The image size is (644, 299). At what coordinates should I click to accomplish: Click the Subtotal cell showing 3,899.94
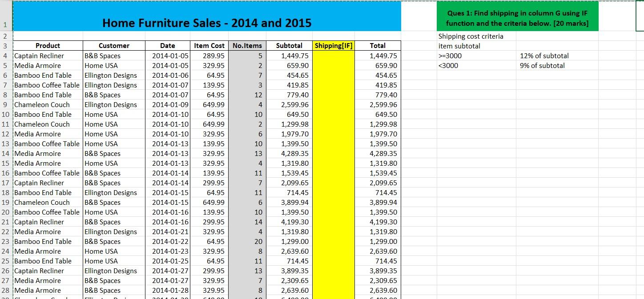(289, 202)
